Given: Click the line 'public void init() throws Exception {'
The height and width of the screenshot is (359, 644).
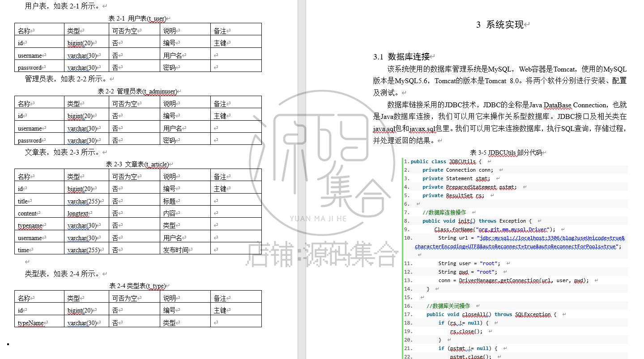Looking at the screenshot, I should point(477,221).
